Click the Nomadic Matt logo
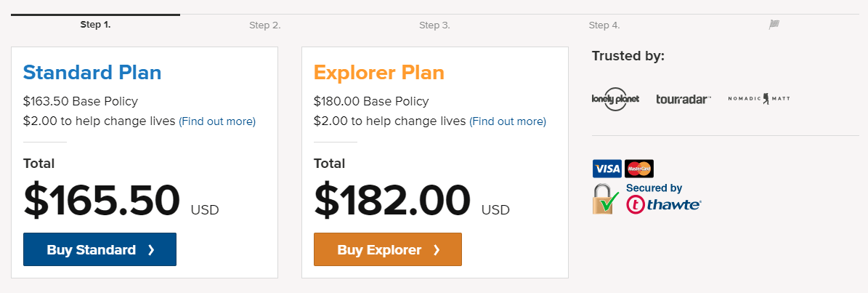 (x=758, y=98)
